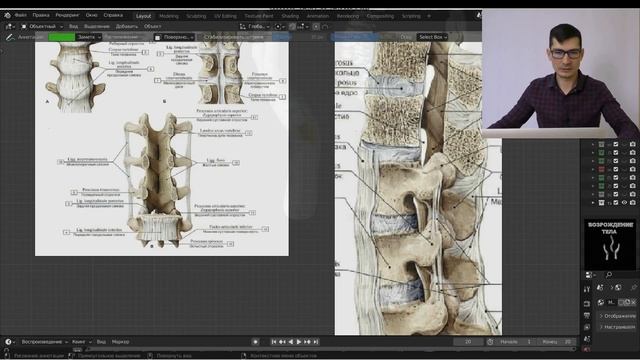Screen dimensions: 640x360
Task: Toggle eye visibility of last outliner row
Action: [x=624, y=202]
